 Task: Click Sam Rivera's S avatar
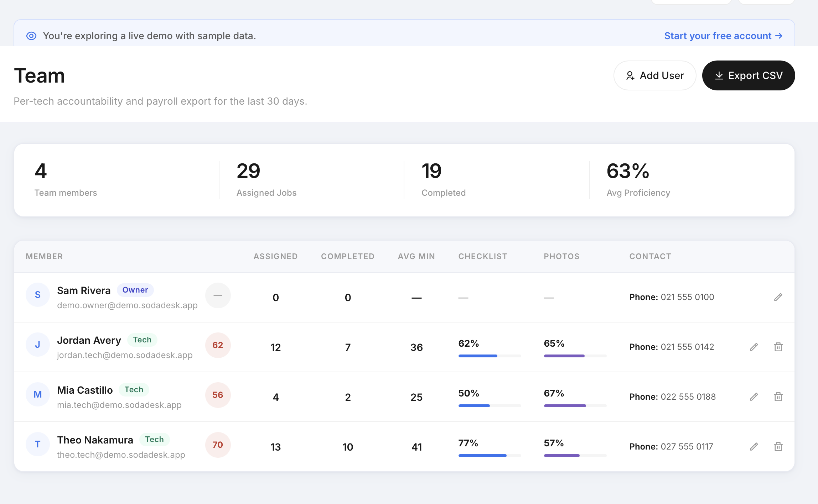(38, 295)
